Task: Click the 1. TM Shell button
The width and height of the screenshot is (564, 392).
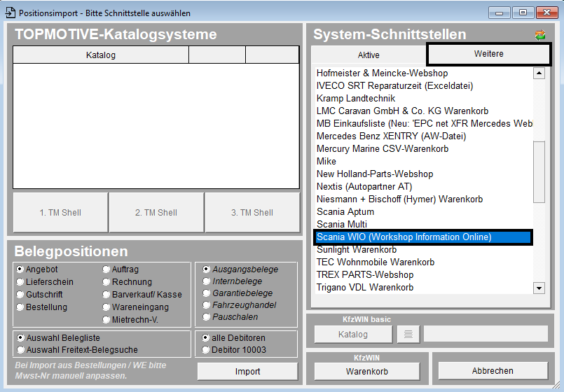Action: (60, 212)
